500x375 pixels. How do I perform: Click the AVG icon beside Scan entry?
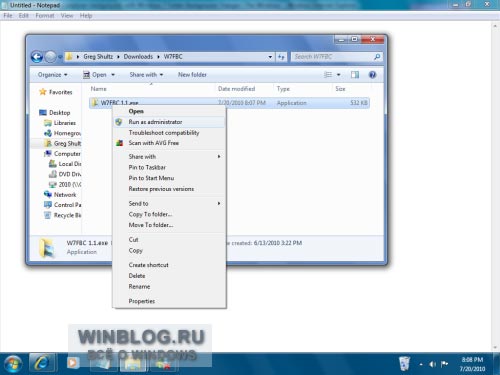[x=119, y=143]
